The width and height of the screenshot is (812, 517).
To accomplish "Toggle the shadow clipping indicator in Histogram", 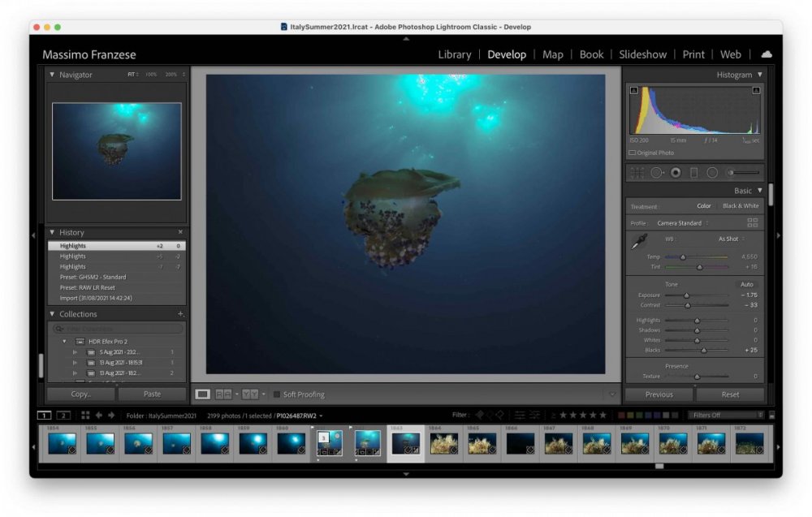I will 634,91.
